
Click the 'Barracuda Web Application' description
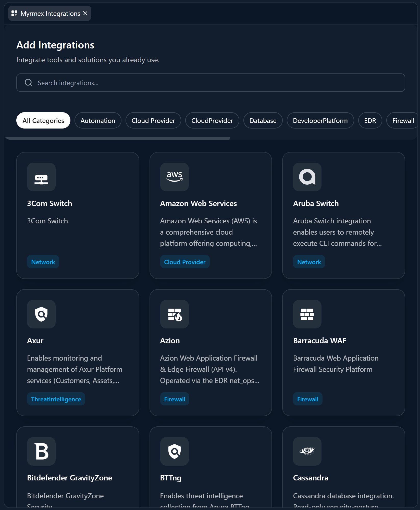pos(336,358)
